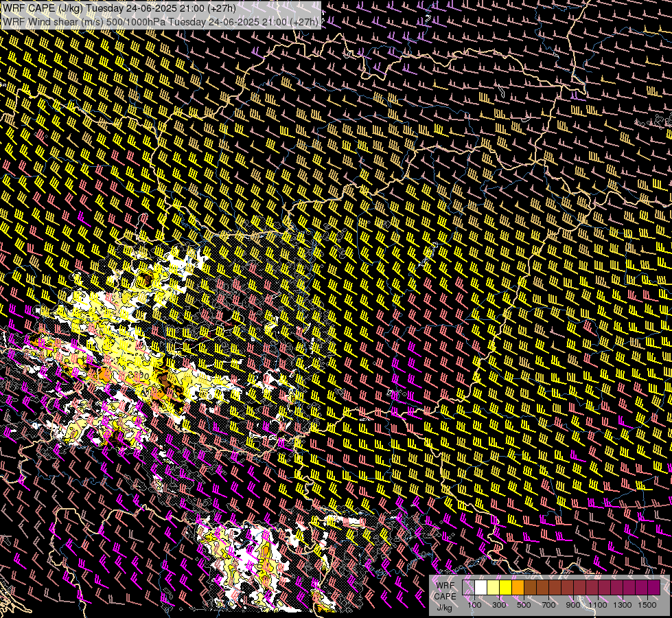Click the bright yellow 300–400 legend swatch
The height and width of the screenshot is (618, 672).
point(505,588)
